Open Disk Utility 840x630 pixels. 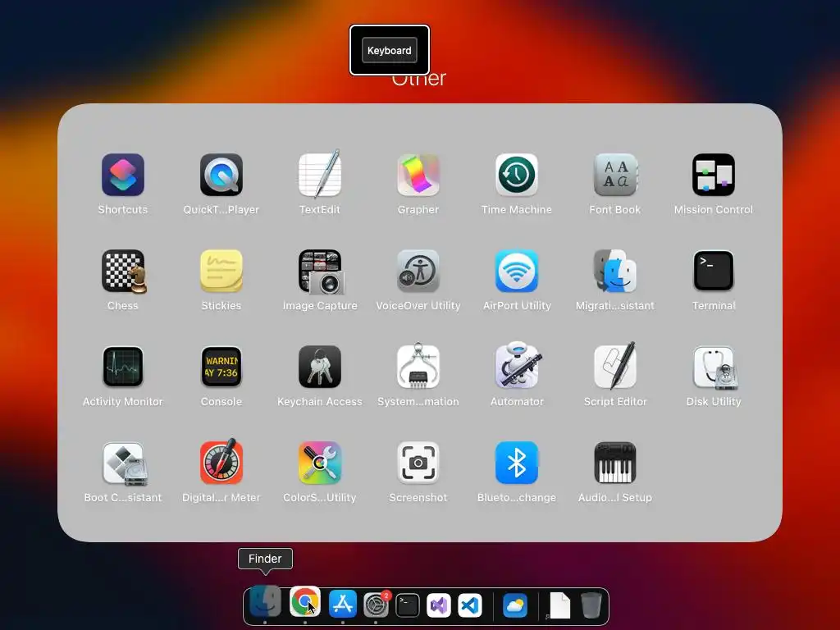714,367
